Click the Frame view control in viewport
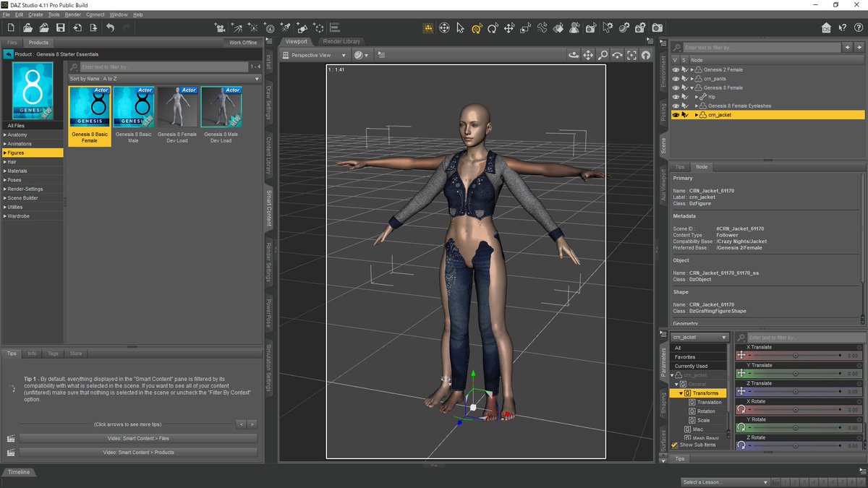Viewport: 868px width, 488px height. [631, 55]
